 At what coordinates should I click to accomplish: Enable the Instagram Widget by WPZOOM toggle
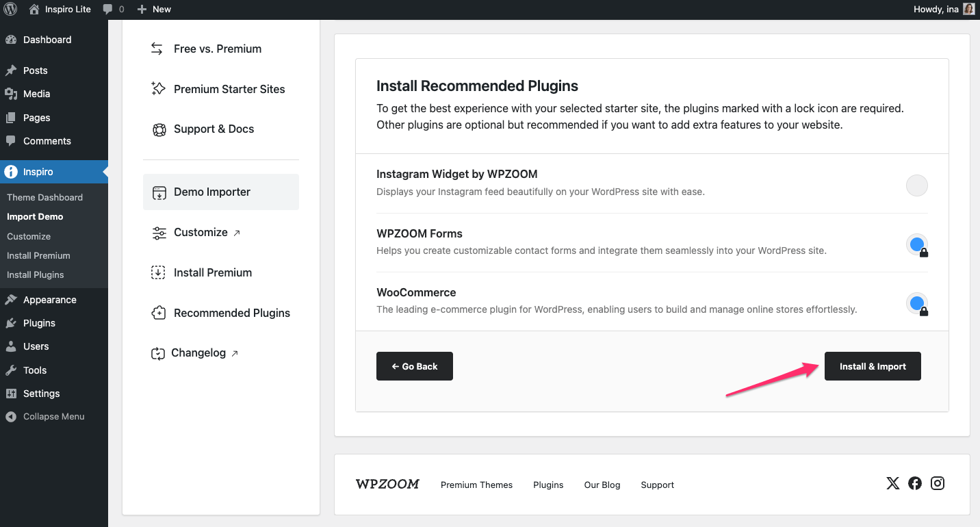(x=916, y=185)
